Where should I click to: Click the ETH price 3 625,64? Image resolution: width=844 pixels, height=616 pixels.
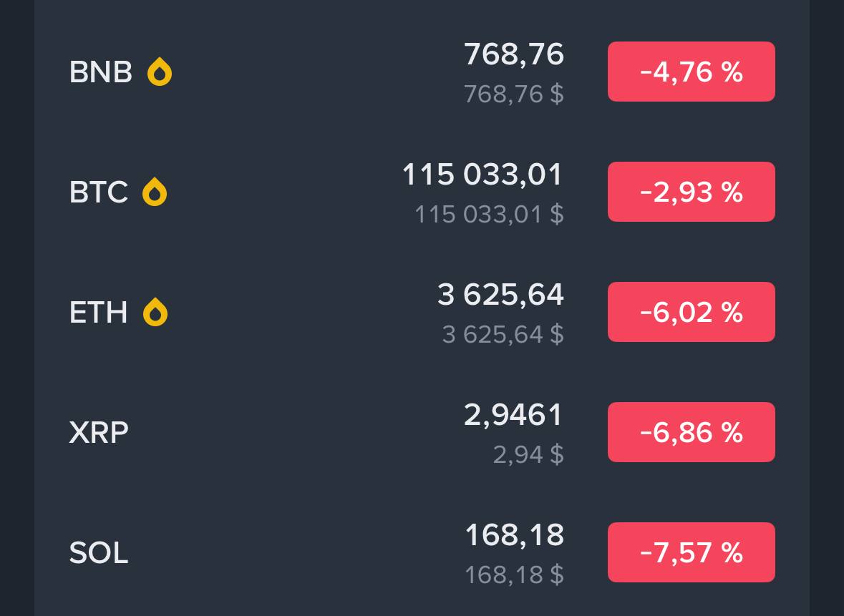500,295
